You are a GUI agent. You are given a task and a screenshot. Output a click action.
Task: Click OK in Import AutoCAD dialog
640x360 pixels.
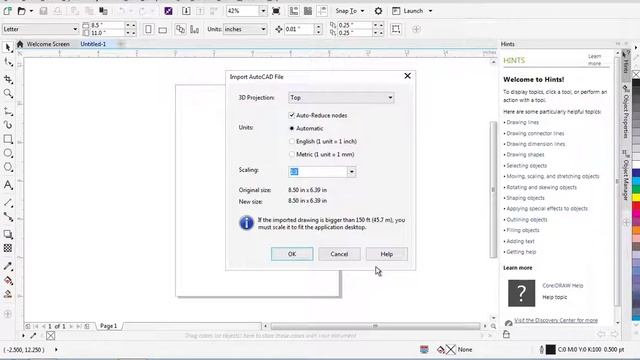(x=292, y=254)
